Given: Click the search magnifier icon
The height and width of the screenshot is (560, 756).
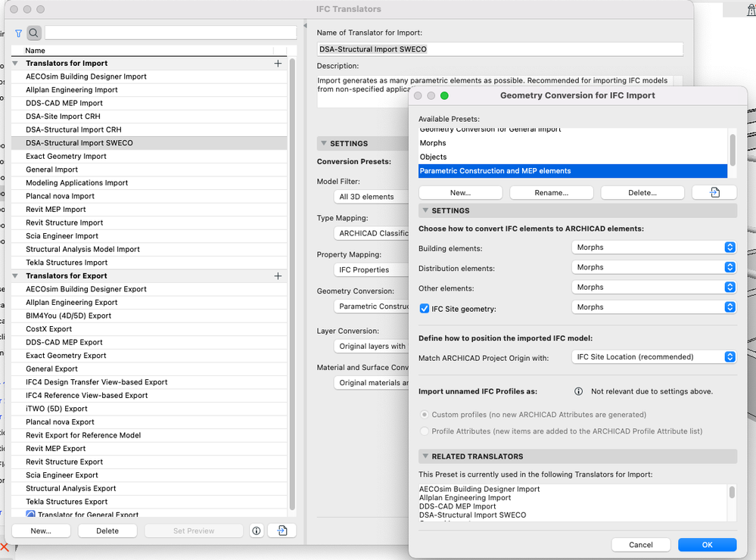Looking at the screenshot, I should [x=34, y=33].
